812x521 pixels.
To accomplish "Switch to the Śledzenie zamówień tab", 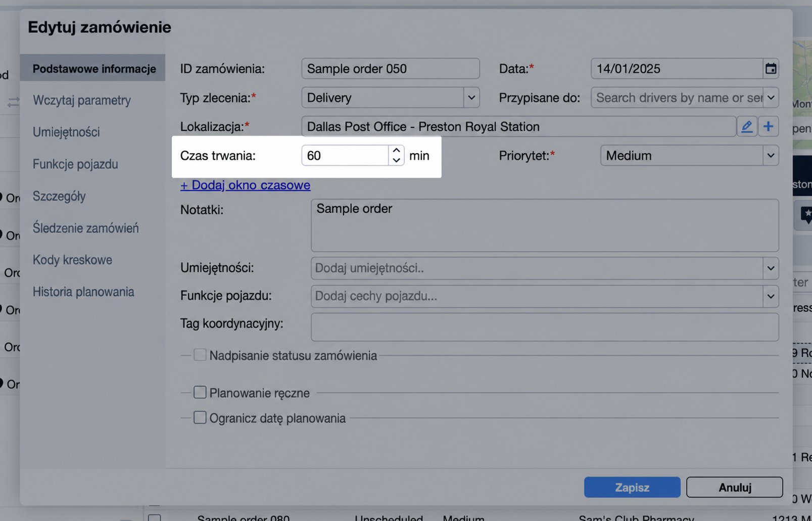I will pos(86,228).
